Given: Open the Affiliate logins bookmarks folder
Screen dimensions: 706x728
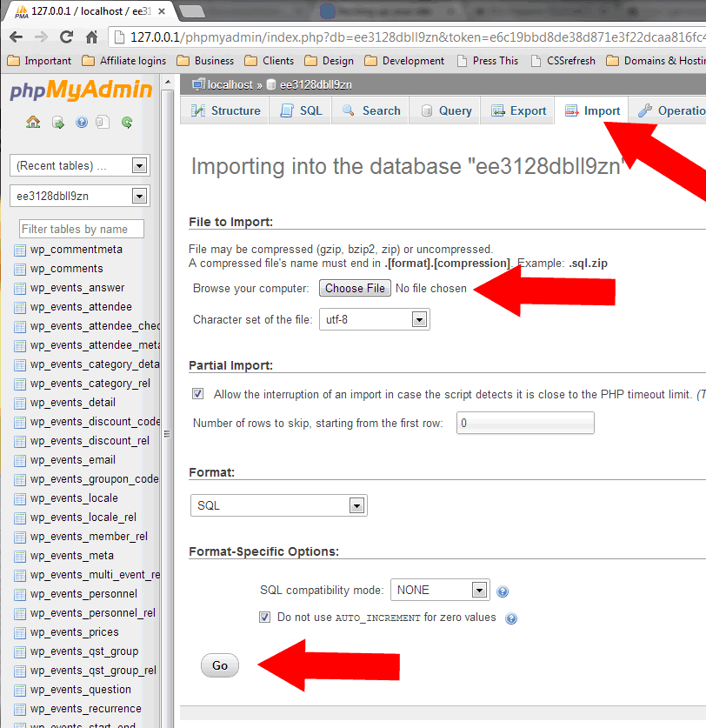Looking at the screenshot, I should (x=124, y=61).
